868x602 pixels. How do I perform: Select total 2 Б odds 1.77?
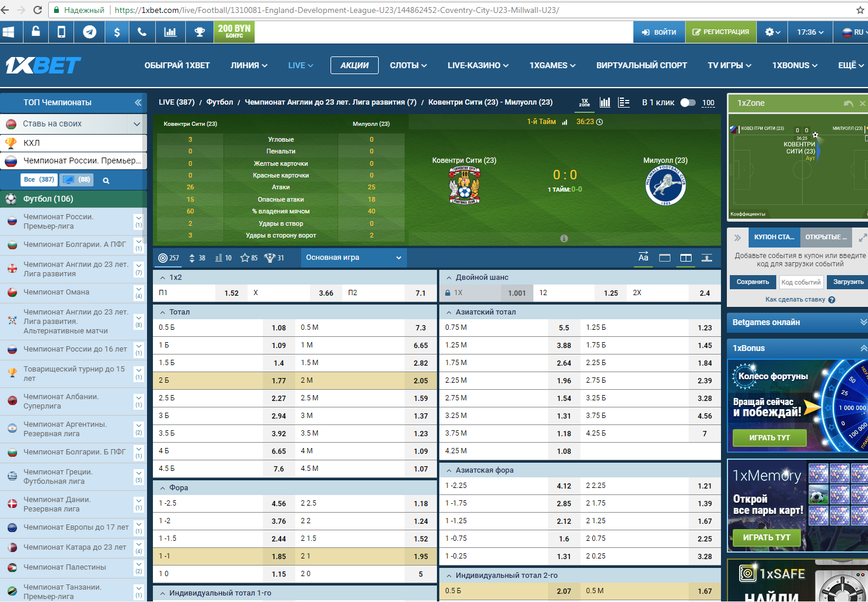(224, 380)
